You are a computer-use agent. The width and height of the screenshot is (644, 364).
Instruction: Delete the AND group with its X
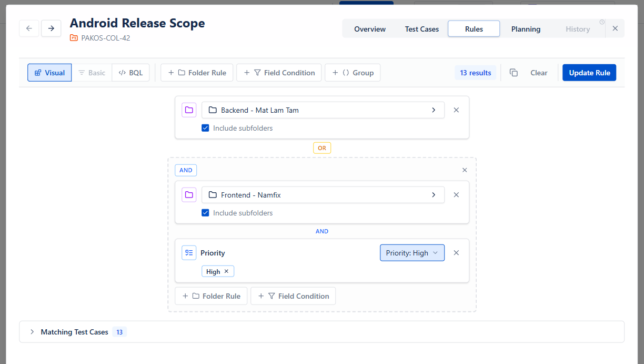(x=465, y=170)
